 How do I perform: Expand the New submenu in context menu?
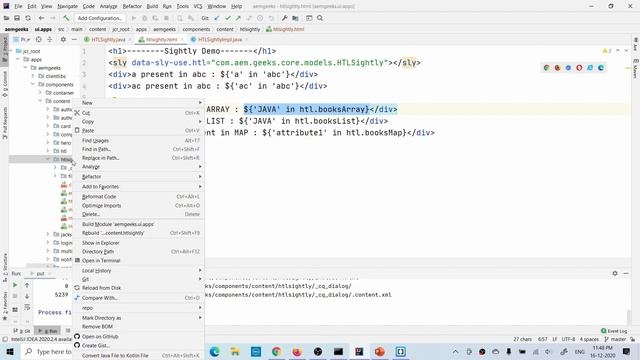(138, 103)
